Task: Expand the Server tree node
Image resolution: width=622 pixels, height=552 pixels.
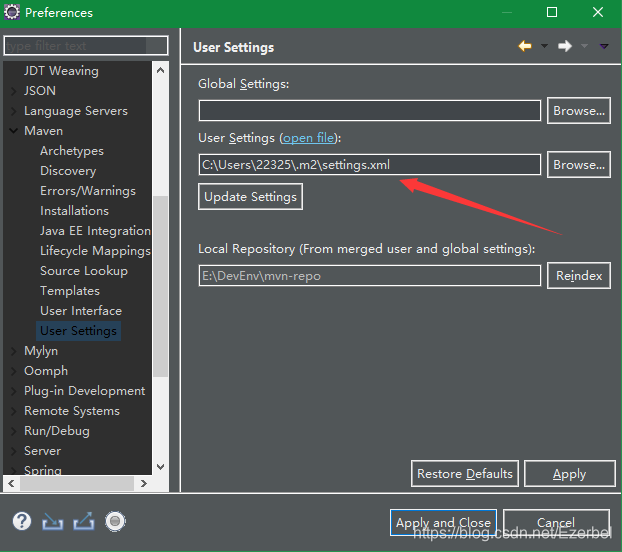Action: (13, 451)
